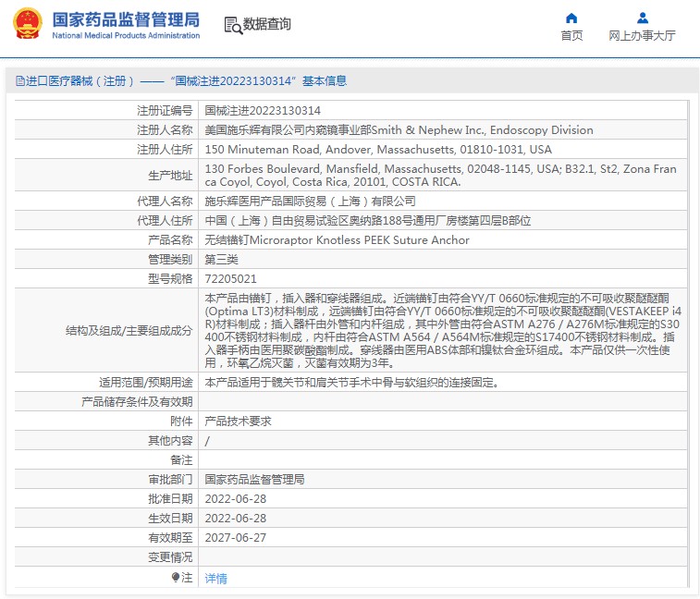Click the 适用范围 value about 髋关节和肩关节
The width and height of the screenshot is (700, 599).
351,383
